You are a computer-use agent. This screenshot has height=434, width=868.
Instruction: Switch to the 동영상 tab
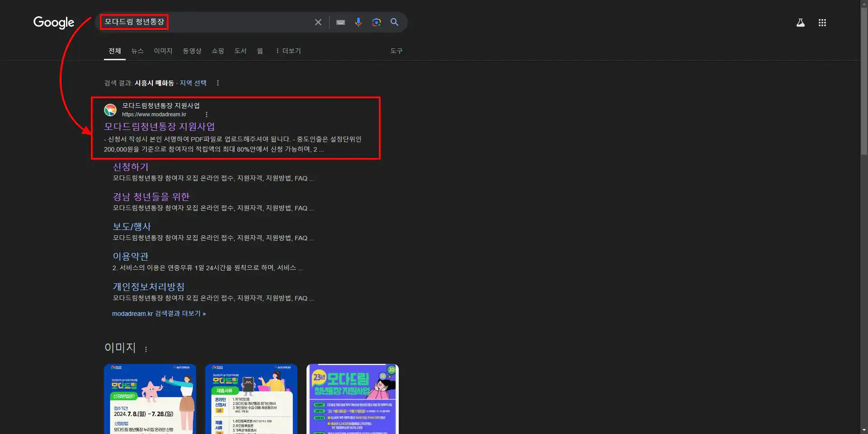tap(192, 51)
